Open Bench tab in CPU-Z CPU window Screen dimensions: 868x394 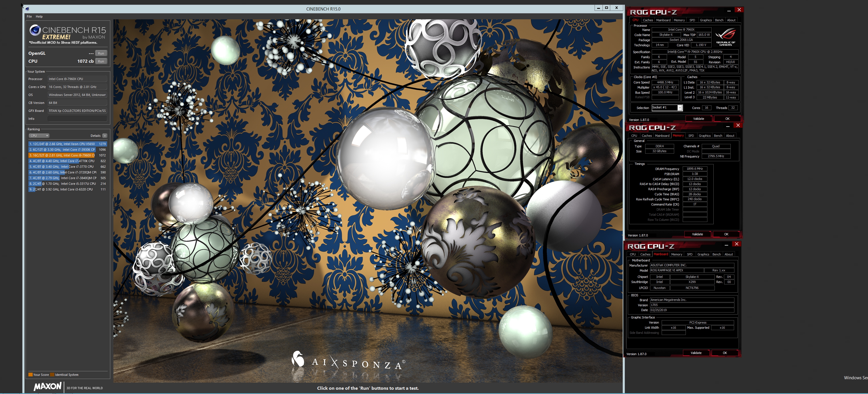point(719,20)
